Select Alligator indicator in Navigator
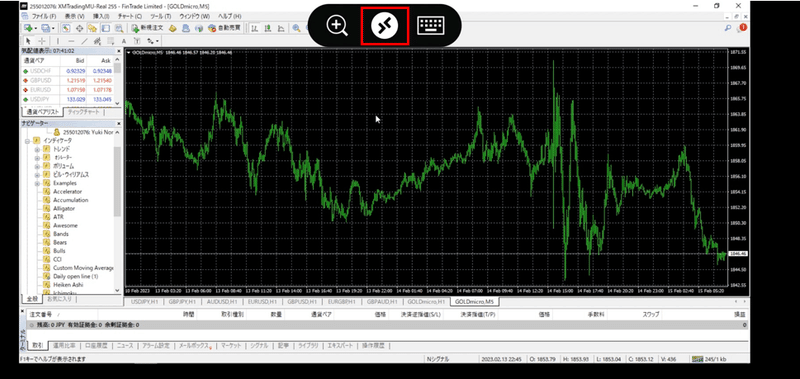 64,209
